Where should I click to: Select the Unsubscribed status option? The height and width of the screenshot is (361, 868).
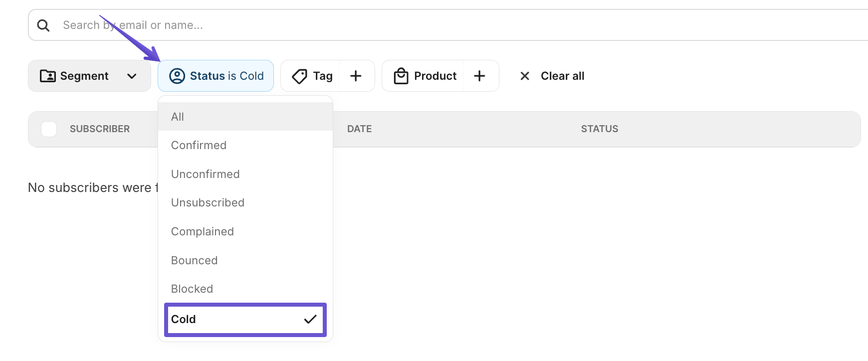(245, 202)
